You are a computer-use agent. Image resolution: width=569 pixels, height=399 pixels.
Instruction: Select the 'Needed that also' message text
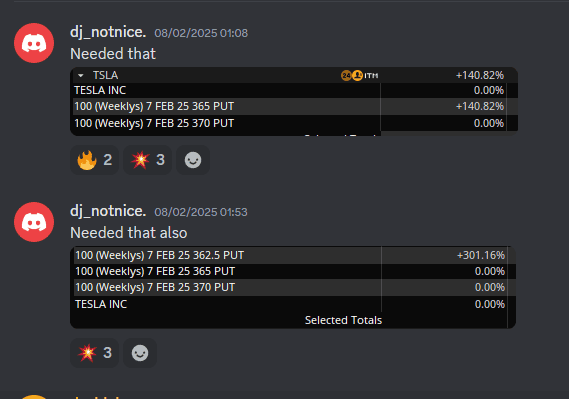[129, 233]
